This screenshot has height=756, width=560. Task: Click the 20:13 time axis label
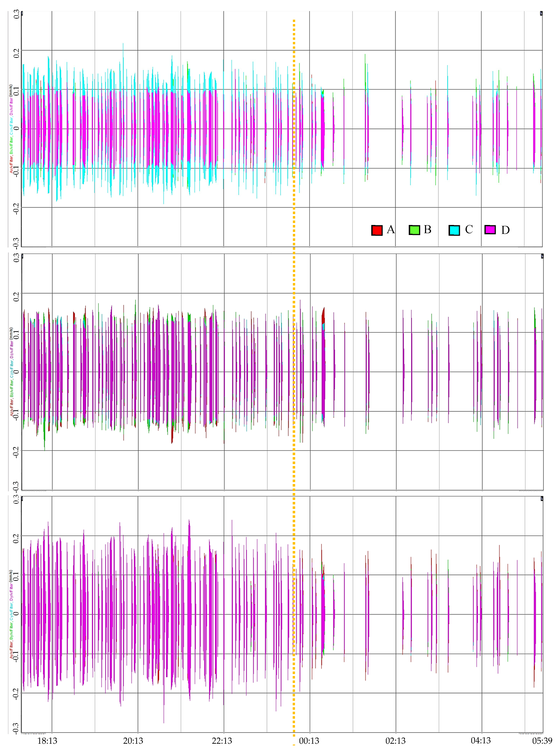[x=133, y=741]
